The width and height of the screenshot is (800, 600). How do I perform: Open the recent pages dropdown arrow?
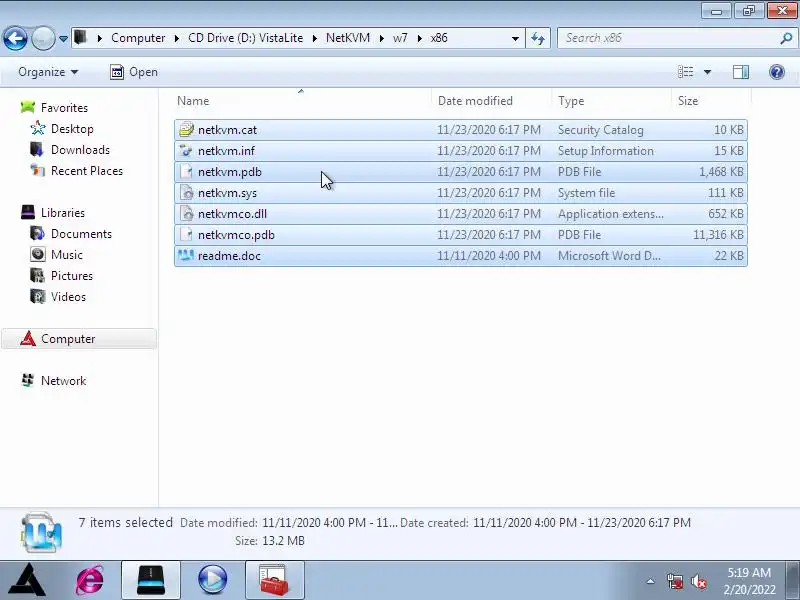63,39
